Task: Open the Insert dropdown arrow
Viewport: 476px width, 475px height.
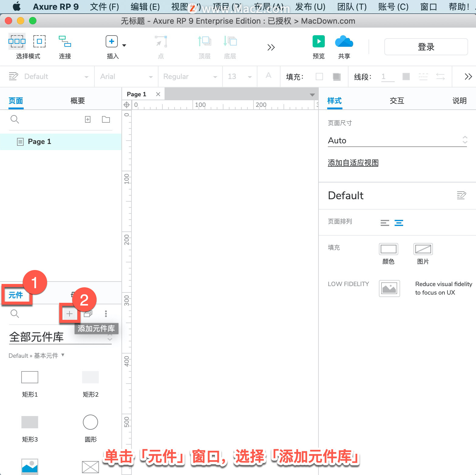Action: point(124,46)
